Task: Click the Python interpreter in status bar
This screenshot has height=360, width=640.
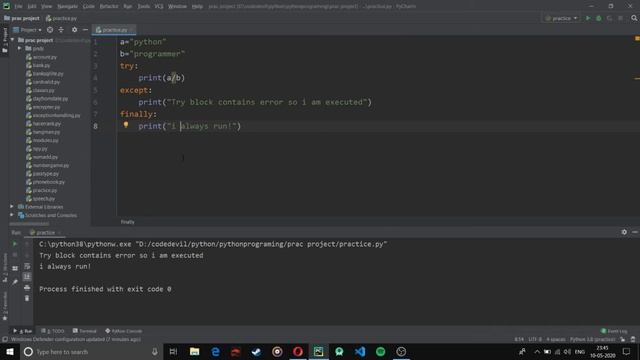Action: click(593, 339)
